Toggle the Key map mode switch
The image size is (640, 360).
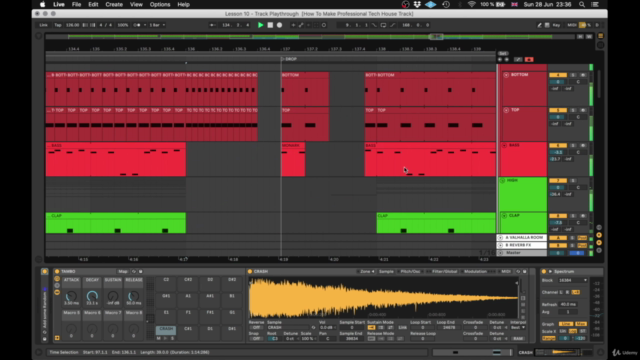(x=556, y=25)
